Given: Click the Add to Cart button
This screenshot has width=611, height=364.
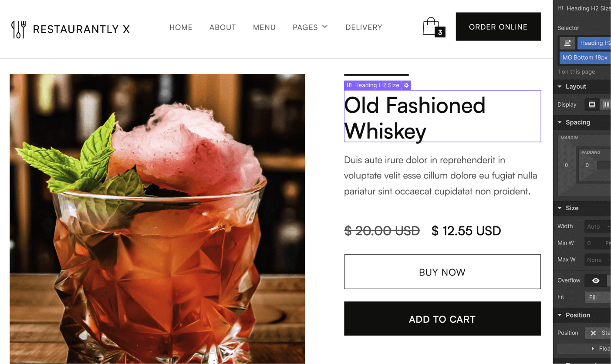Looking at the screenshot, I should click(442, 319).
